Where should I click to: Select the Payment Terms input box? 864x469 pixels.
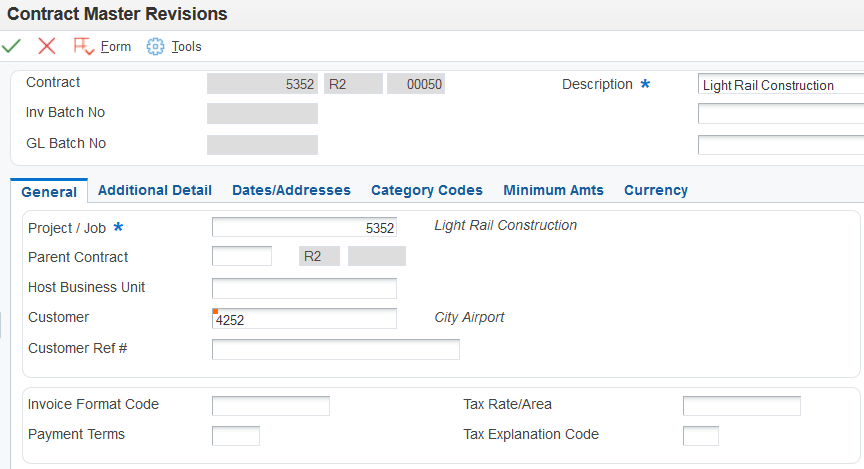pyautogui.click(x=235, y=436)
